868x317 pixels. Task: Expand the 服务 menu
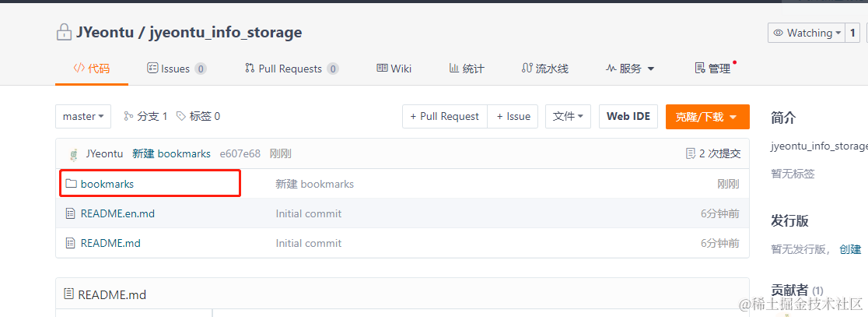pyautogui.click(x=630, y=69)
